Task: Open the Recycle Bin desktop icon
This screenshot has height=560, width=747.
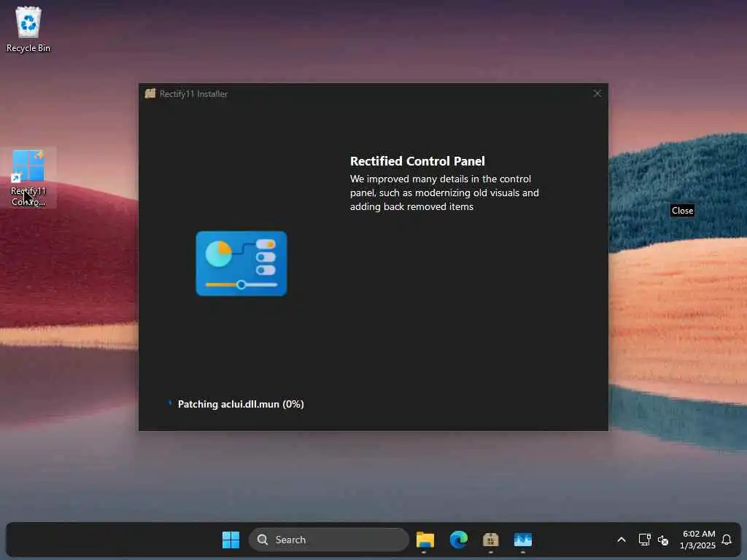Action: [28, 29]
